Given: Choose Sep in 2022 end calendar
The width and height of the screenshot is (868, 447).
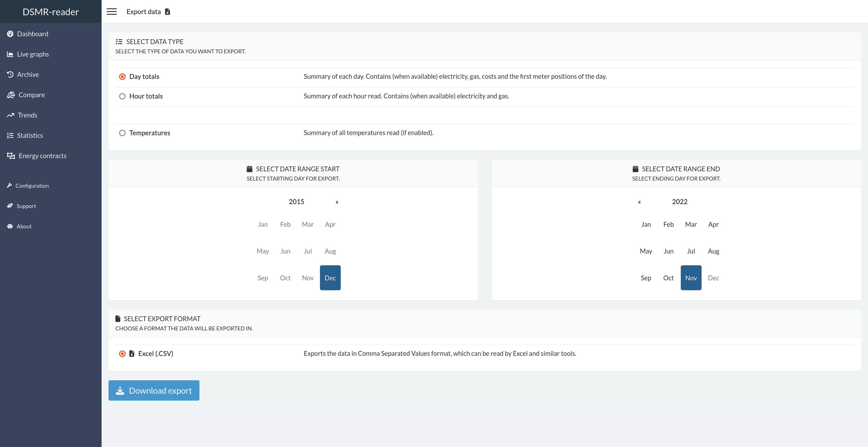Looking at the screenshot, I should pos(646,278).
